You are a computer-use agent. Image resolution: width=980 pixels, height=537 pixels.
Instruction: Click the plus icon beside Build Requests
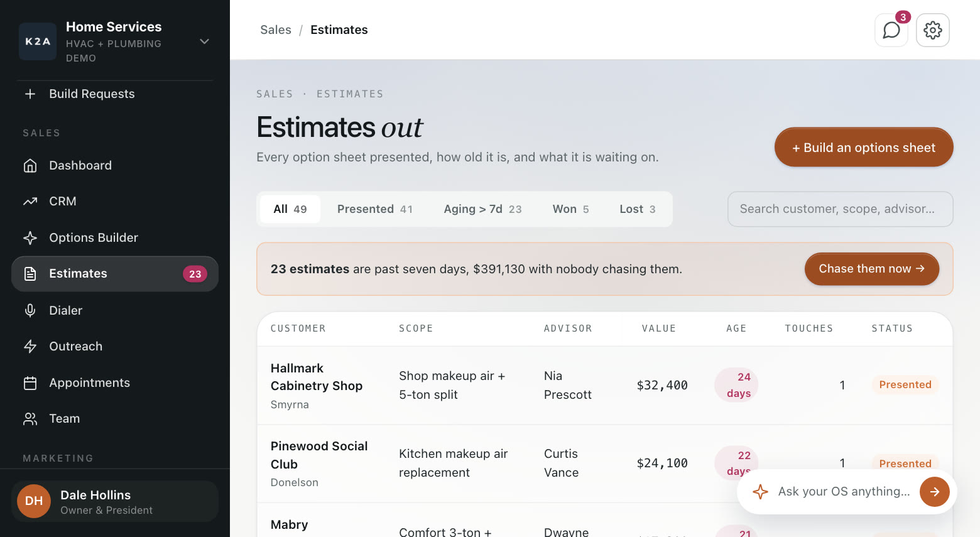[x=30, y=94]
